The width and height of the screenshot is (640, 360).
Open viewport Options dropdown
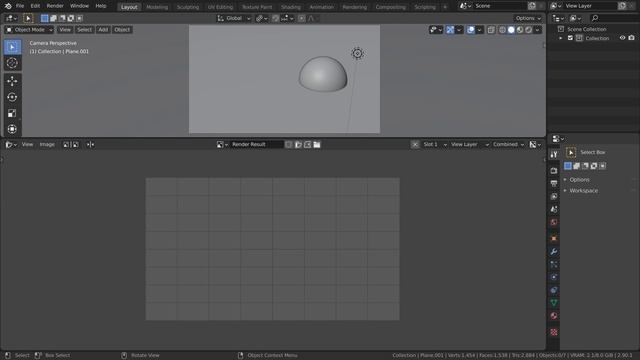coord(528,18)
